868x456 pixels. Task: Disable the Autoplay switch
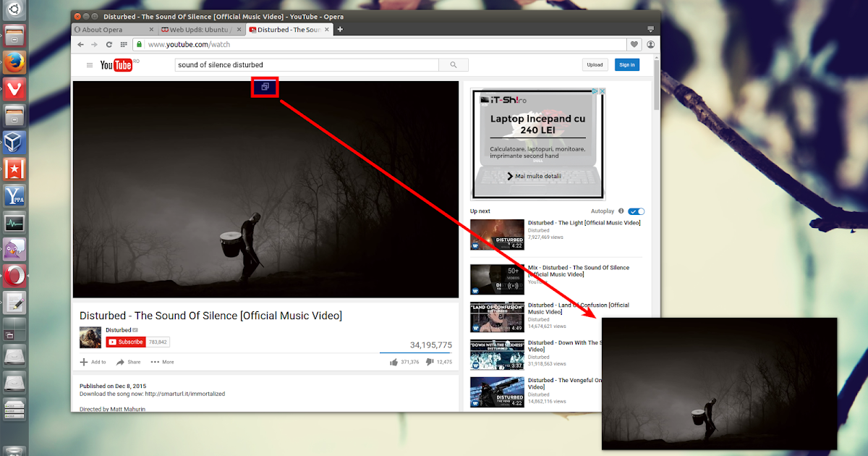(635, 211)
